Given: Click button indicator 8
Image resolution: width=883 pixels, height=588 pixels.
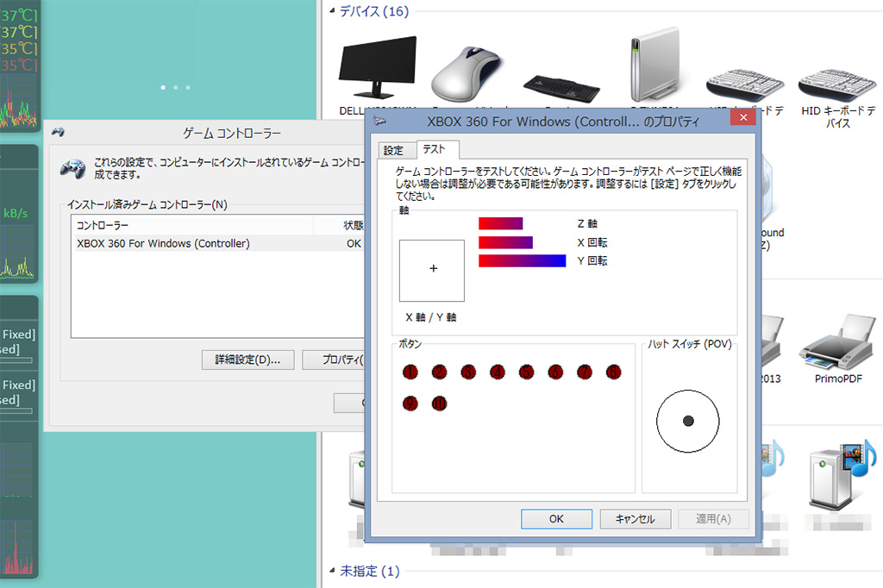Looking at the screenshot, I should (x=614, y=372).
